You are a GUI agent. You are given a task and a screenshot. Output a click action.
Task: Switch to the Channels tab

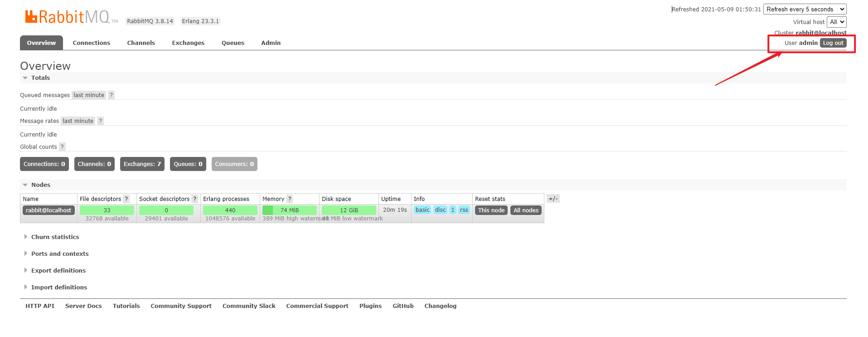[x=141, y=43]
